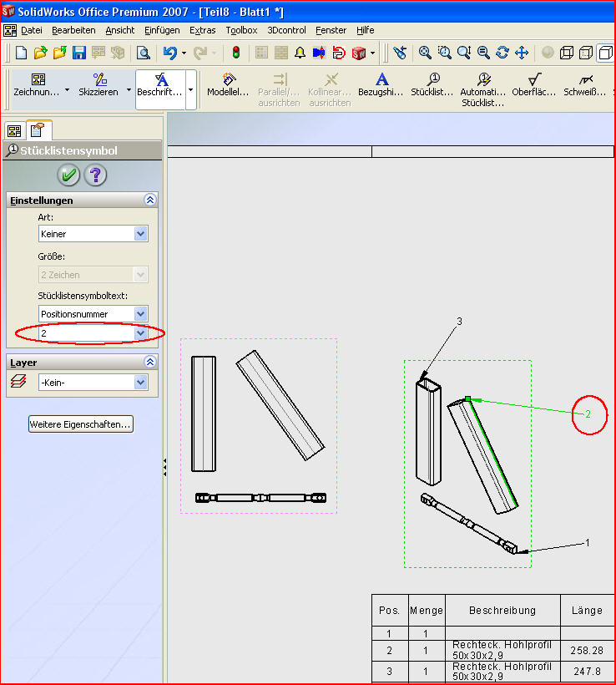Open the Einfügen menu

tap(162, 30)
